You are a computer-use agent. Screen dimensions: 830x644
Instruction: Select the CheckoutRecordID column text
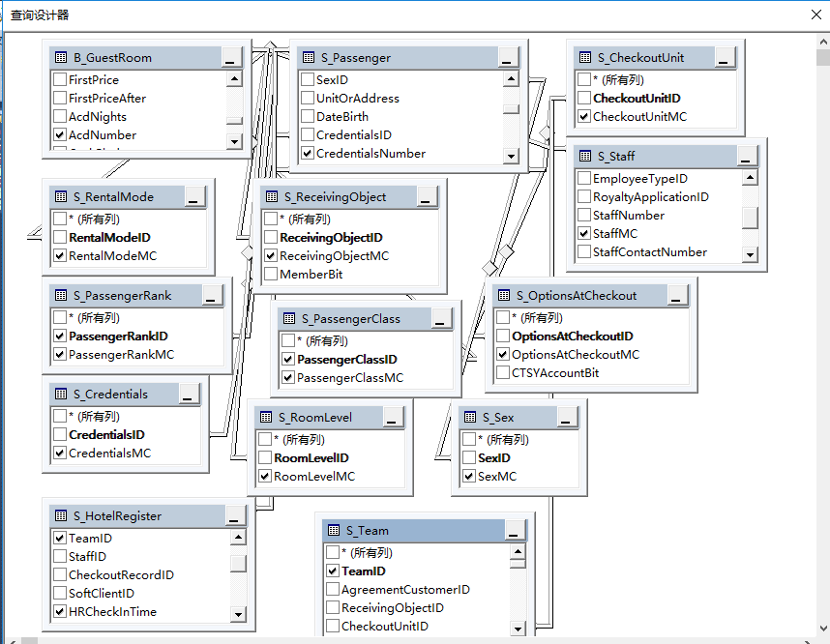tap(121, 574)
